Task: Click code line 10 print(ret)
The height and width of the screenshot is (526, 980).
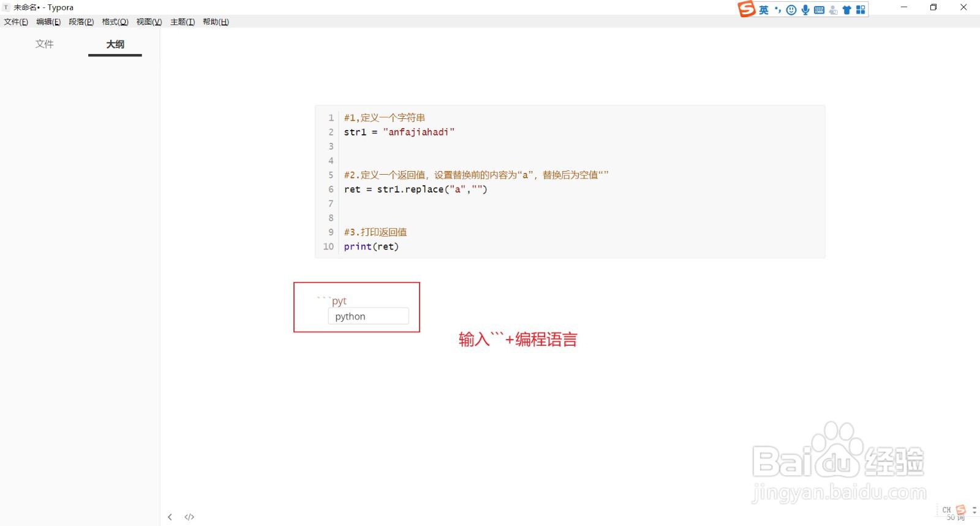Action: click(371, 246)
